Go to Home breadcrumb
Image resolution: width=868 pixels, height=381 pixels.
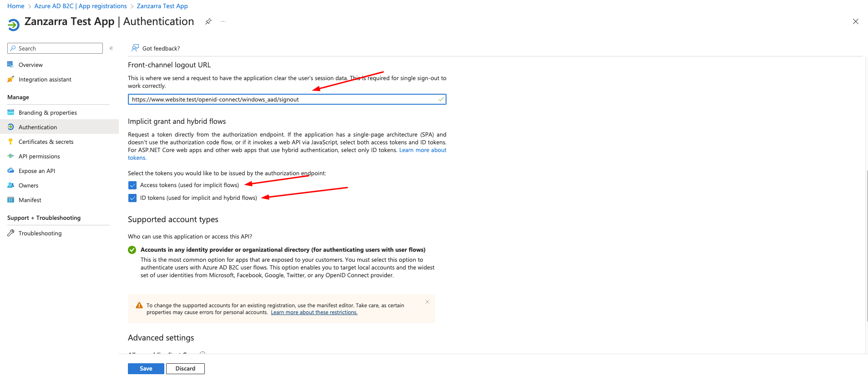tap(16, 6)
